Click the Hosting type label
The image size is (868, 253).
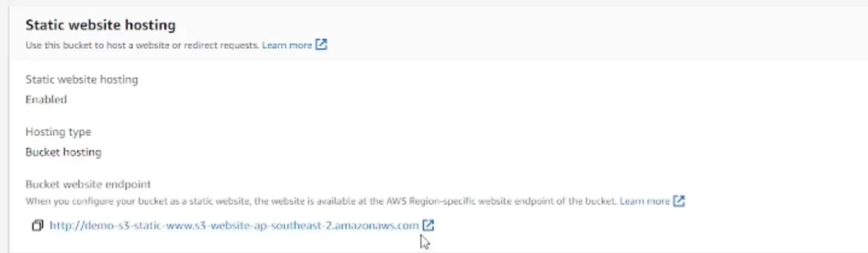pos(58,132)
